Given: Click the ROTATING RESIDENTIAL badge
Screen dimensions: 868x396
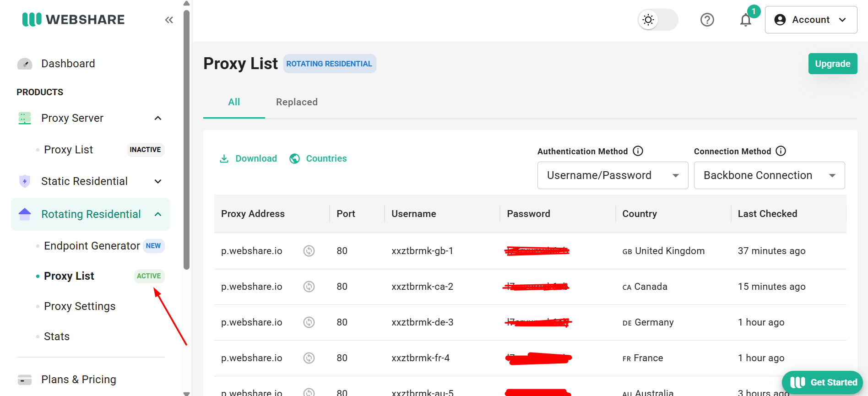Looking at the screenshot, I should pos(329,64).
